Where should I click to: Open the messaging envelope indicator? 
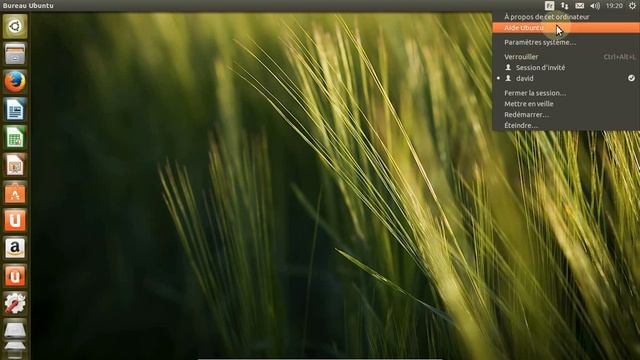pos(580,6)
